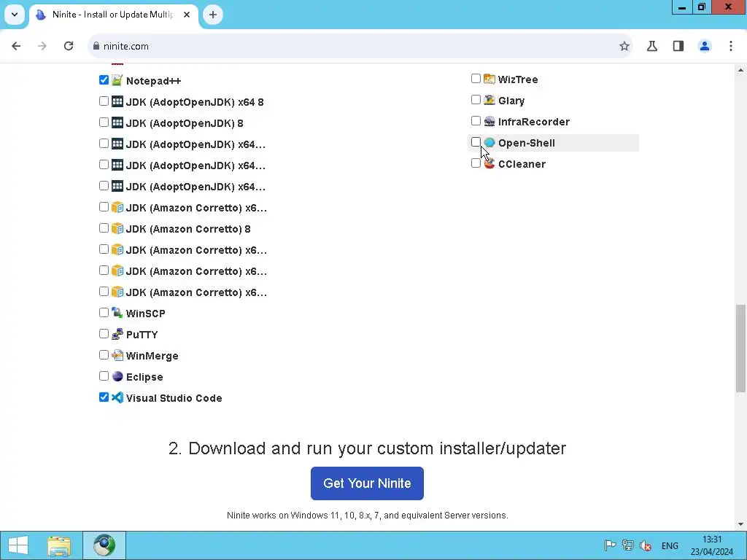Uncheck the Visual Studio Code checkbox

point(104,397)
